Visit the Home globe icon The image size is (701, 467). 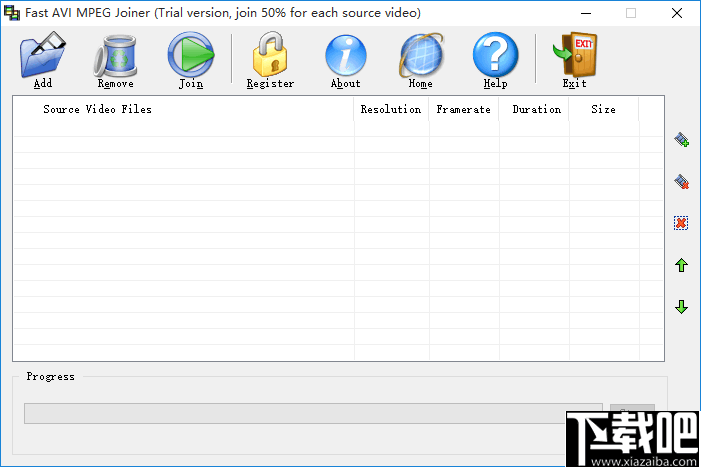tap(421, 55)
